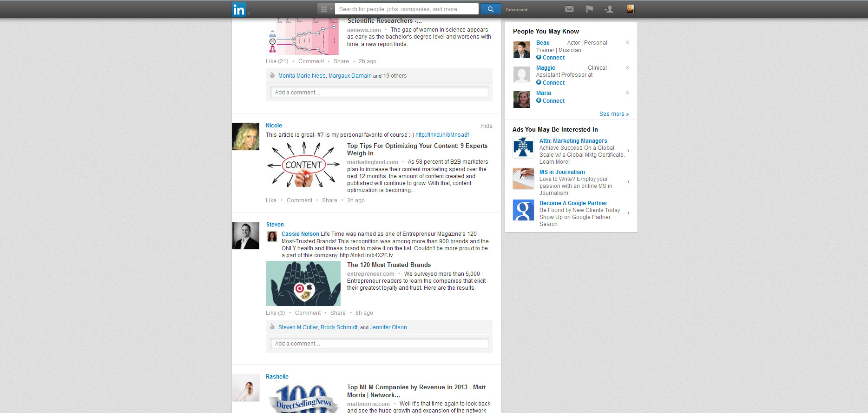
Task: Like the post with 3 likes
Action: point(275,313)
